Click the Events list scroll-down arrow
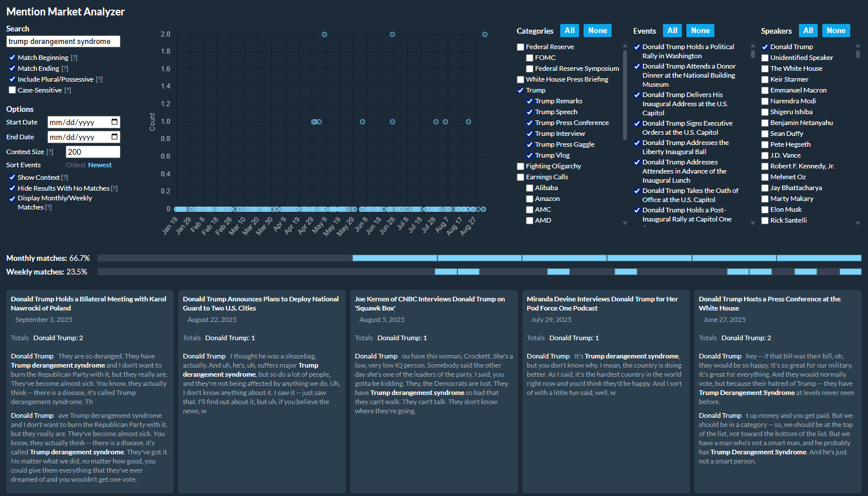Image resolution: width=868 pixels, height=496 pixels. point(753,223)
